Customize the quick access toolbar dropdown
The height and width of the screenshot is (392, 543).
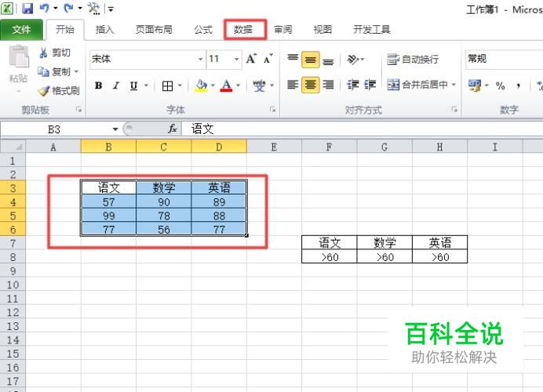click(x=111, y=9)
